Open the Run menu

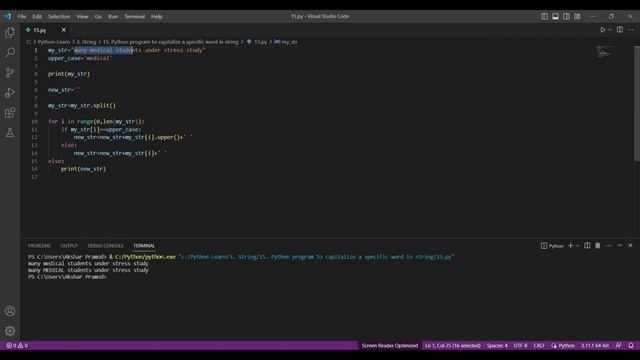(113, 17)
